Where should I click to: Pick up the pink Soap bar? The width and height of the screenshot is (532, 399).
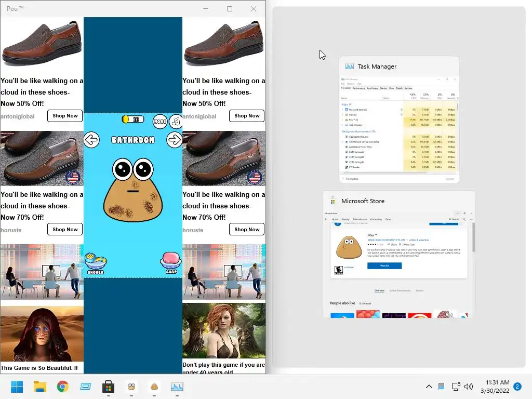(x=170, y=262)
